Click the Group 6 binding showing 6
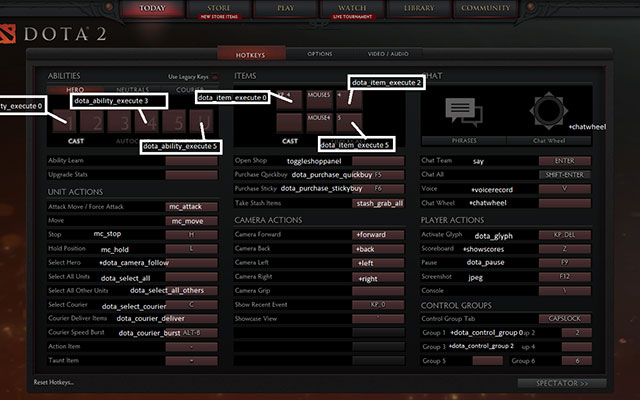This screenshot has width=640, height=400. tap(577, 361)
